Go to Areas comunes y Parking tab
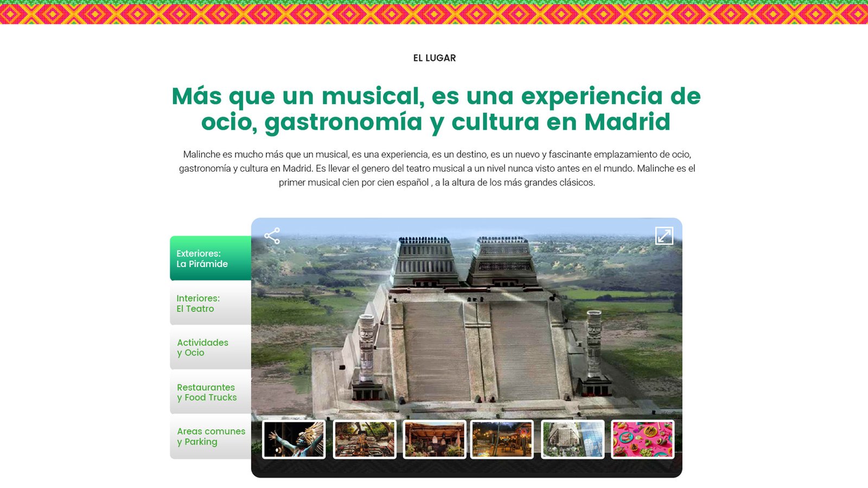This screenshot has height=488, width=868. 210,436
